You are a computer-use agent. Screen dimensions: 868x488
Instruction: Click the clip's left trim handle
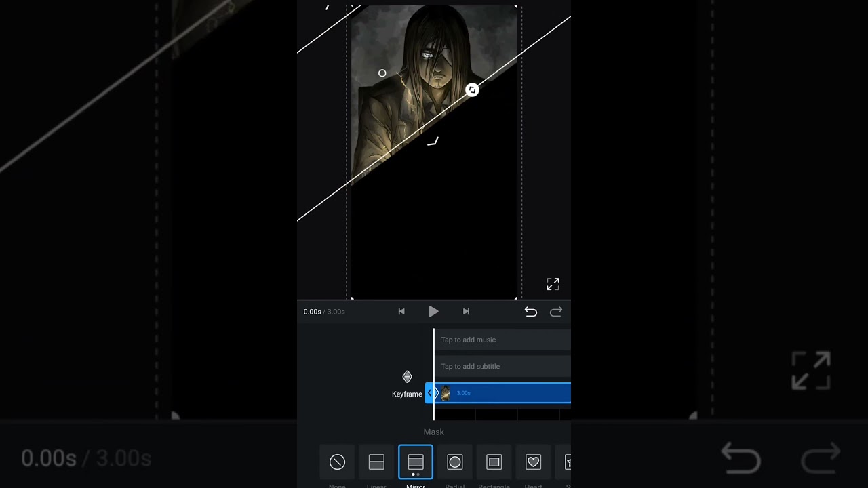429,393
